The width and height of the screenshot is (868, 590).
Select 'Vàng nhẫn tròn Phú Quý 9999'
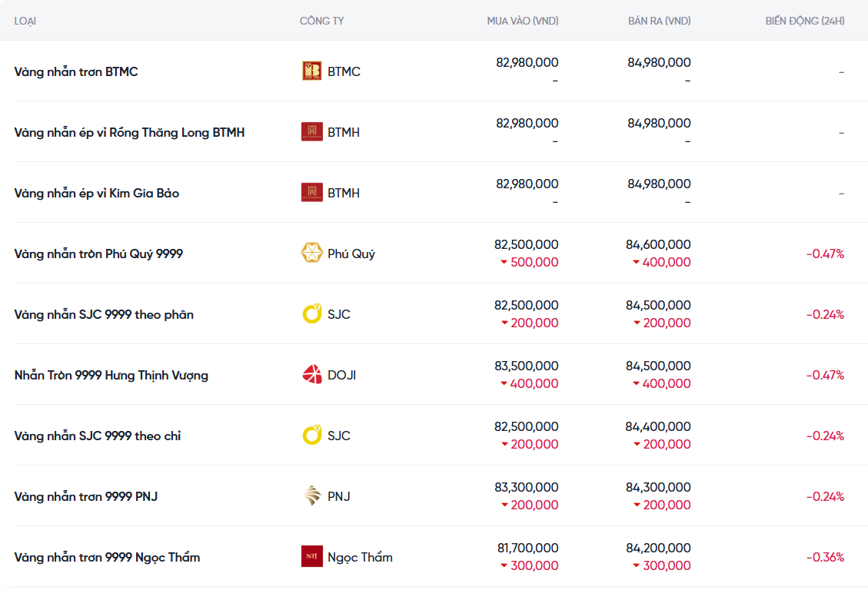98,254
